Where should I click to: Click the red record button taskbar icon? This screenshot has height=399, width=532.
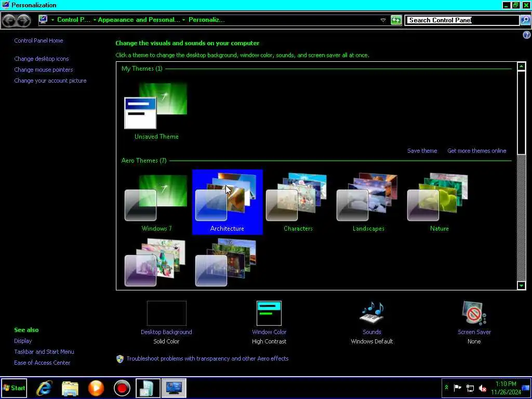pos(122,388)
